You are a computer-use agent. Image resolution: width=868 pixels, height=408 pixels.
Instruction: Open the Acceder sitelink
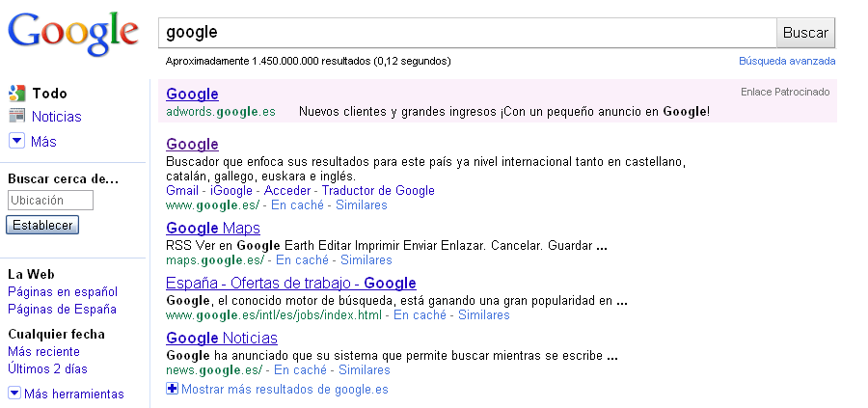tap(287, 190)
